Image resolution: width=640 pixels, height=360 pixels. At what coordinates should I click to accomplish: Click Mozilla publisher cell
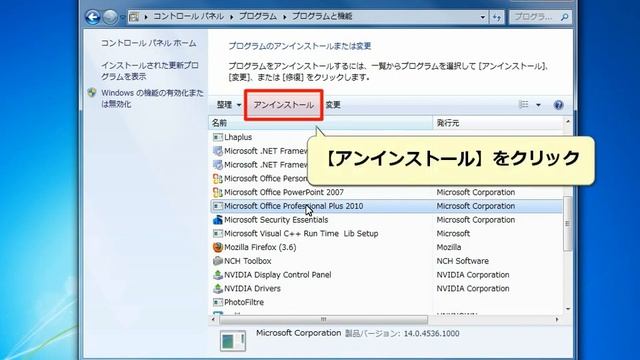pyautogui.click(x=449, y=247)
